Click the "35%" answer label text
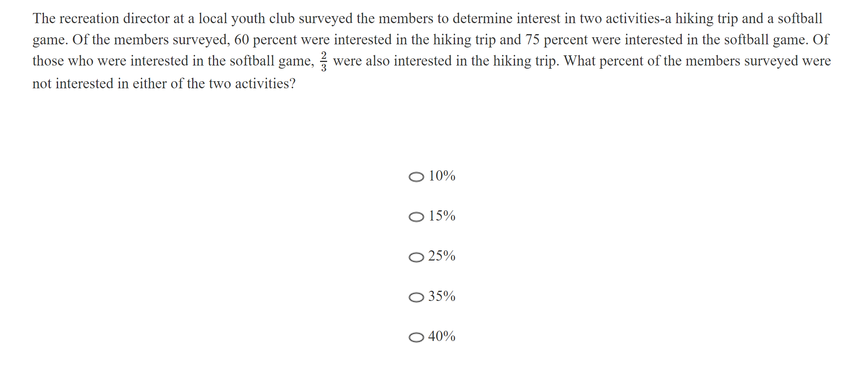This screenshot has height=370, width=868. [442, 296]
